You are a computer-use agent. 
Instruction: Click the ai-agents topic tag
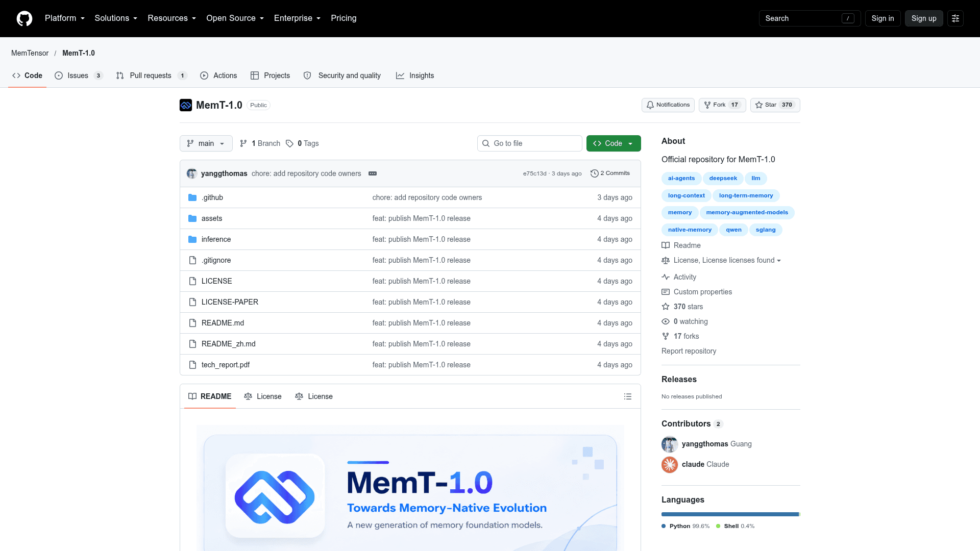pos(681,179)
